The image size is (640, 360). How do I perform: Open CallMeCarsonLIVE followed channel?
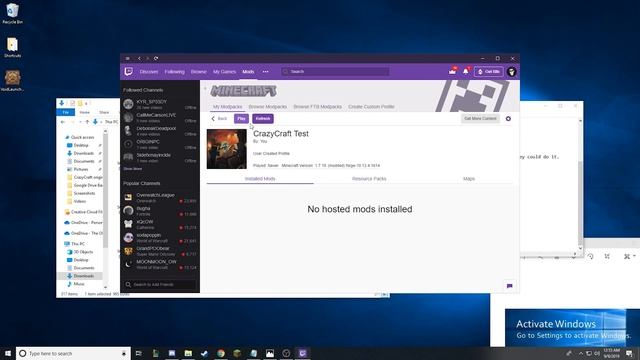(x=160, y=118)
